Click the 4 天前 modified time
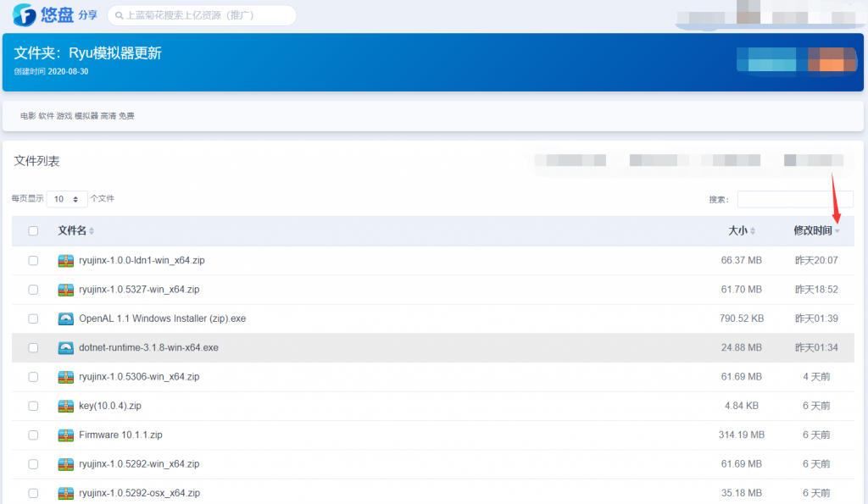This screenshot has width=868, height=504. (x=816, y=377)
